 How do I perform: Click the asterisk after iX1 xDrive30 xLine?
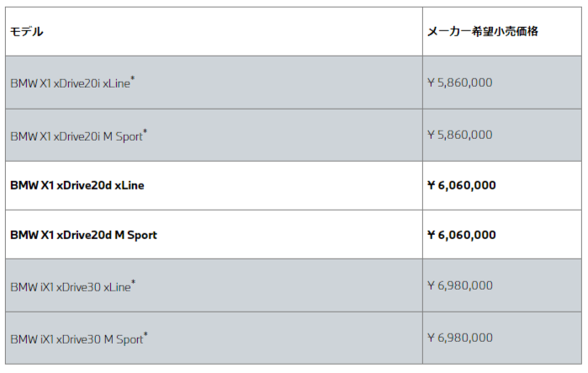pyautogui.click(x=133, y=282)
